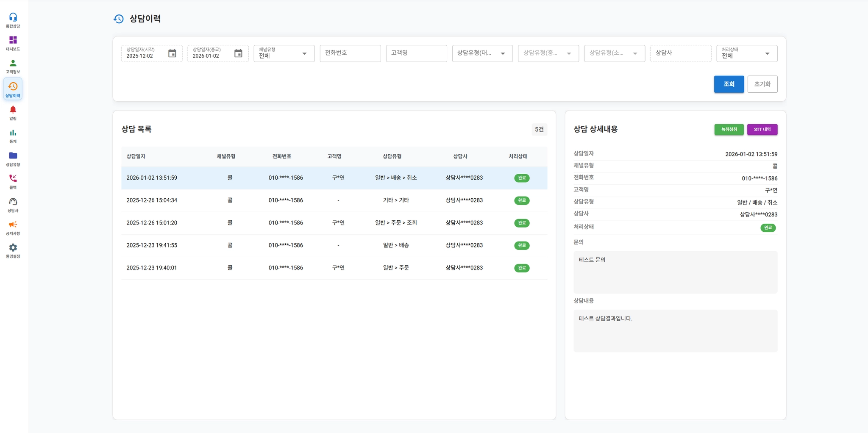This screenshot has width=868, height=433.
Task: Select row 2025-12-26 15:04:34
Action: pos(334,200)
